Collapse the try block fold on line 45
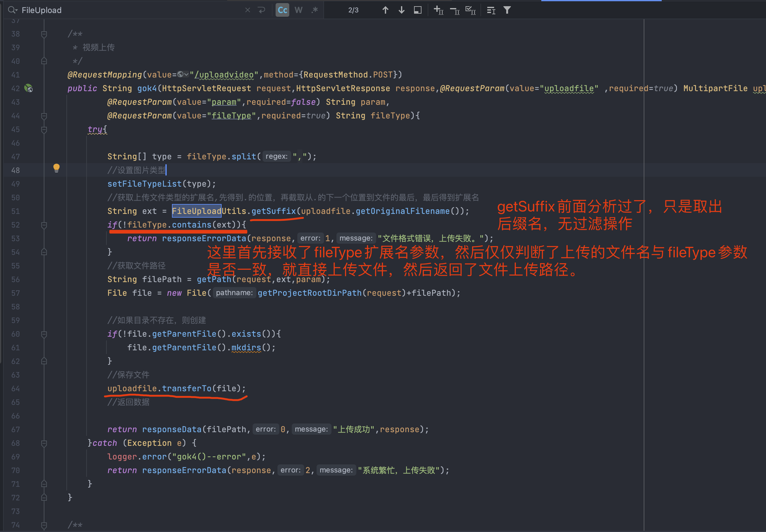The width and height of the screenshot is (766, 532). 44,129
